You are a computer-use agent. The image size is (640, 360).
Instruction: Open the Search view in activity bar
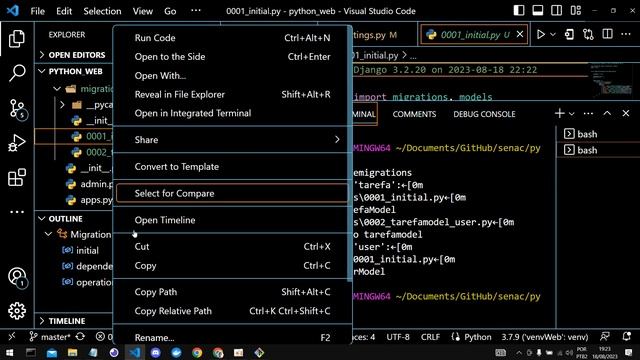(17, 73)
